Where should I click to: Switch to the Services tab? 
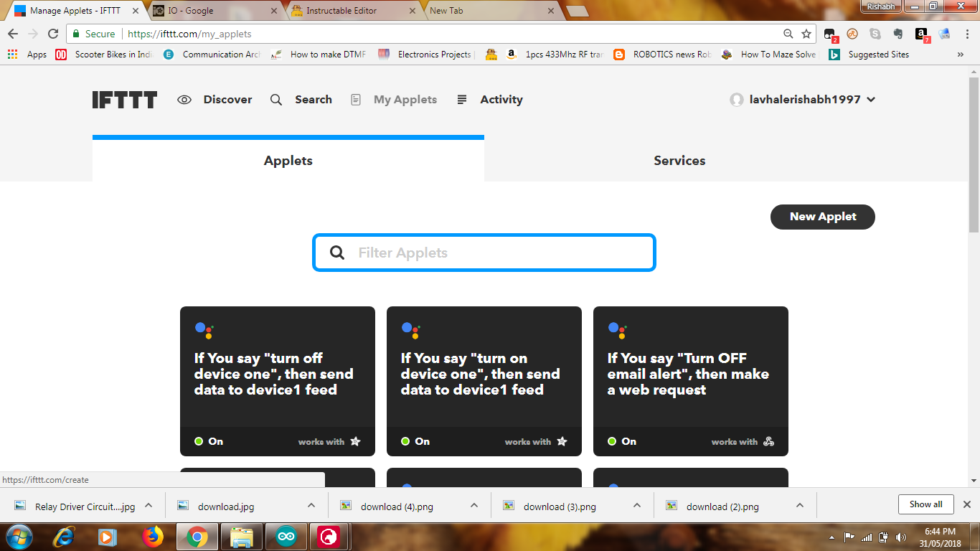coord(679,160)
